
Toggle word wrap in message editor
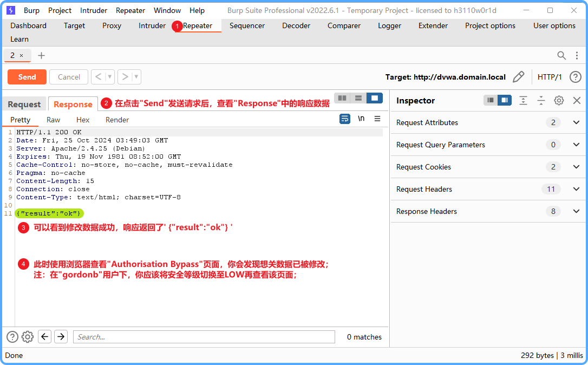point(345,119)
